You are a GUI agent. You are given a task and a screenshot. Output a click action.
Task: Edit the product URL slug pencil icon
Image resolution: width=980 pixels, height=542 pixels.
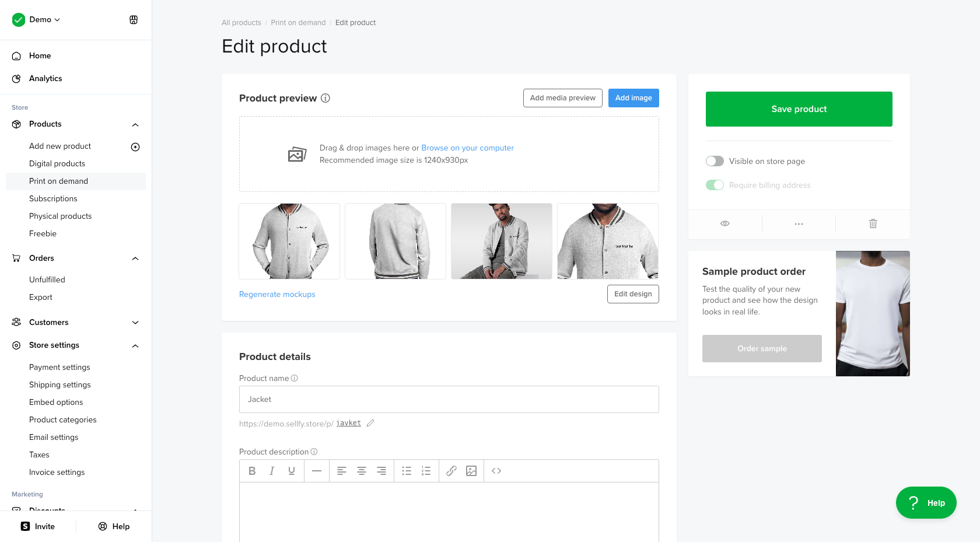point(370,423)
